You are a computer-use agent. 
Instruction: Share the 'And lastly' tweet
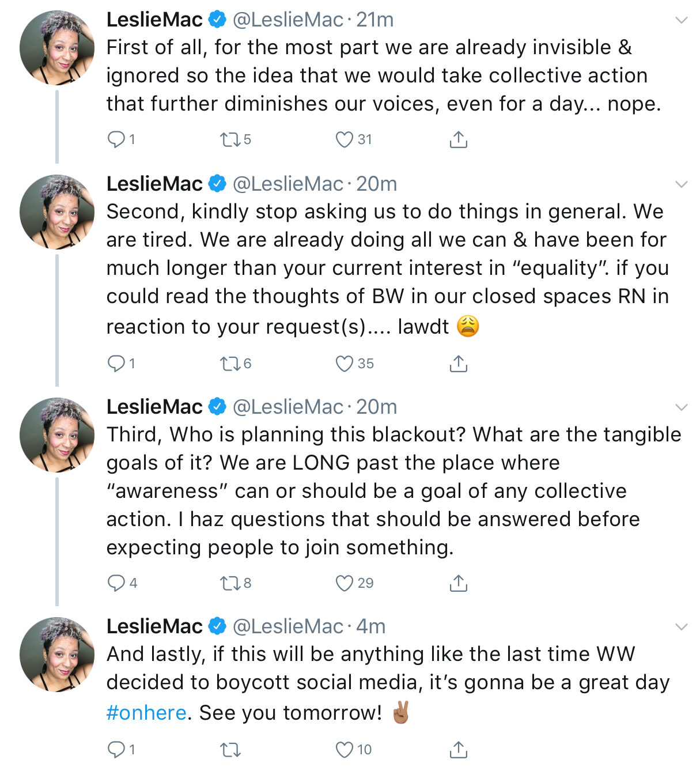[x=458, y=750]
